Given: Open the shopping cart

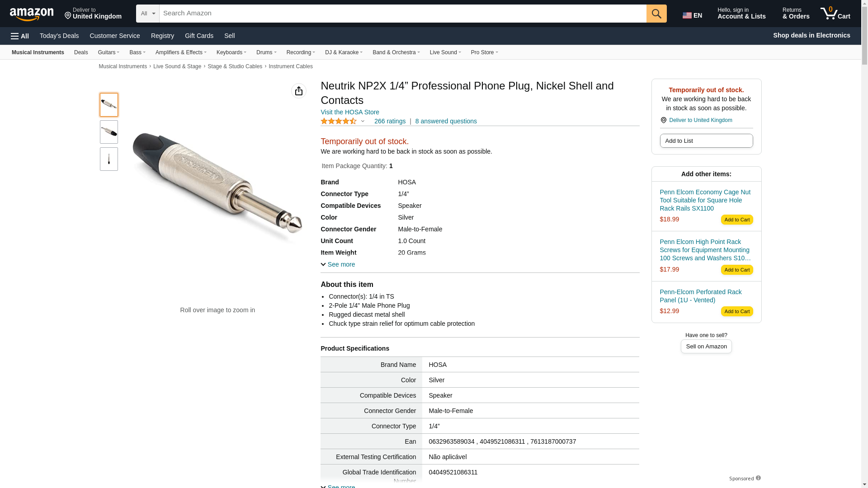Looking at the screenshot, I should (x=835, y=14).
